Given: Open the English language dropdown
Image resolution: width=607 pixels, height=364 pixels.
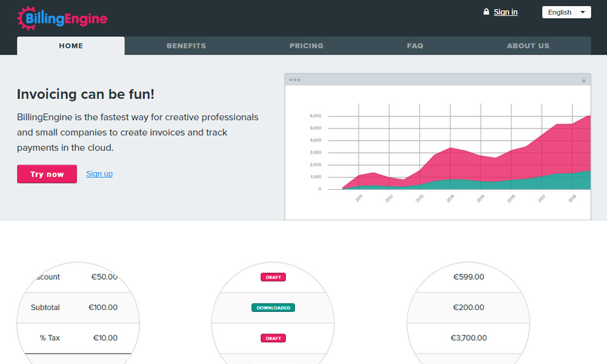Looking at the screenshot, I should 566,12.
